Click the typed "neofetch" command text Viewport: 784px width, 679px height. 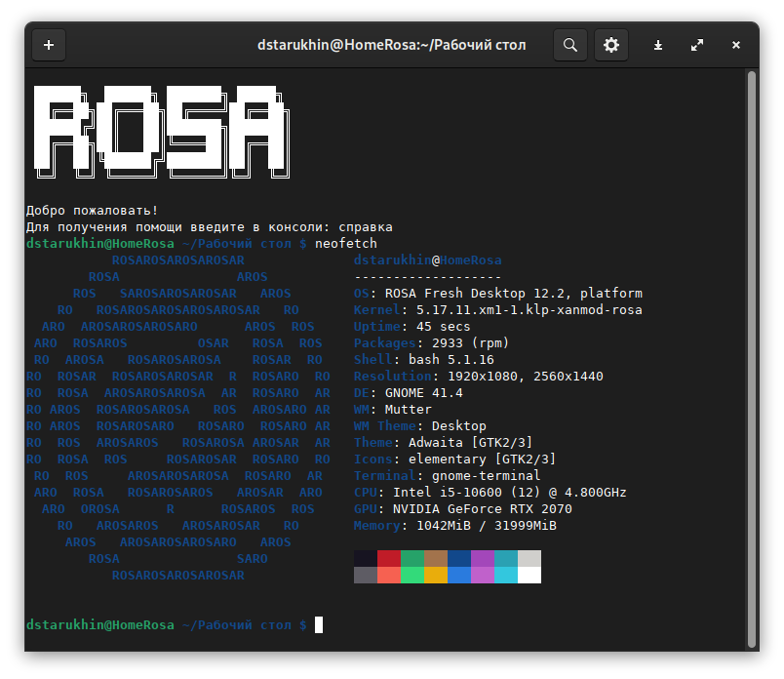coord(345,243)
